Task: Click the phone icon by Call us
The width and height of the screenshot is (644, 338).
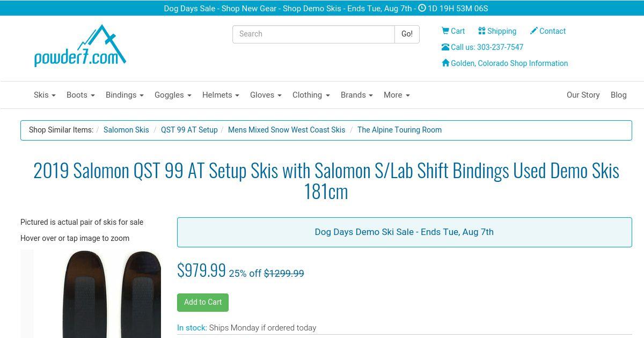Action: (445, 47)
